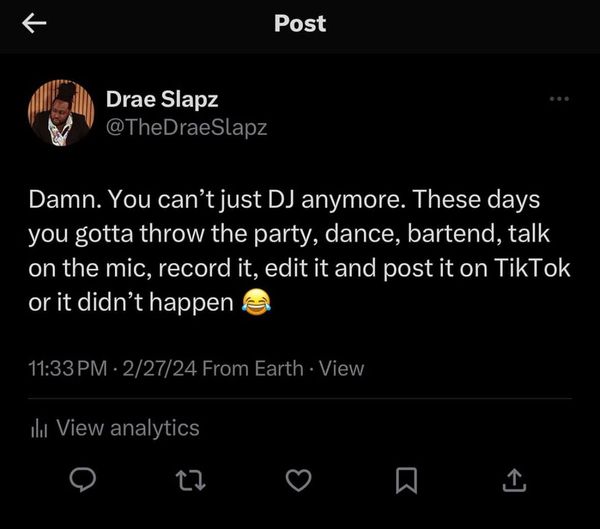600x529 pixels.
Task: Bookmark this post
Action: (405, 482)
